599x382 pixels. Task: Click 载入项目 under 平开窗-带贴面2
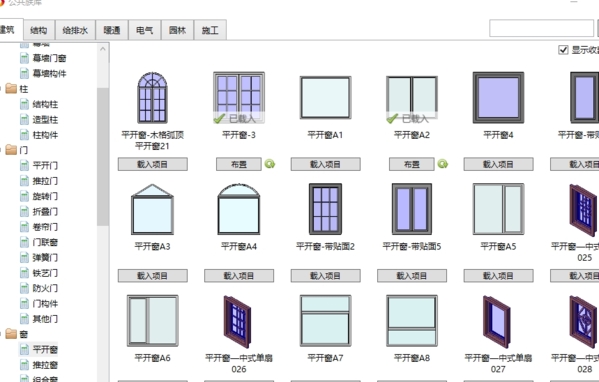pyautogui.click(x=325, y=276)
